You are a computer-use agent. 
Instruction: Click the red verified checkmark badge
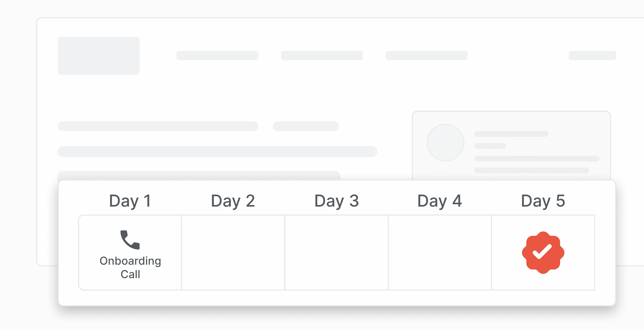pos(543,252)
